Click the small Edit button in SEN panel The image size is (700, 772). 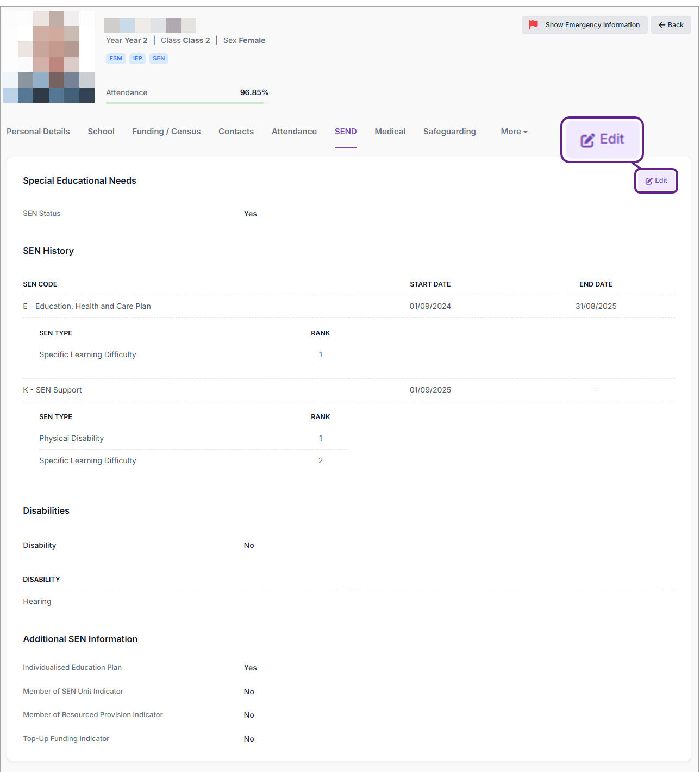pos(656,180)
